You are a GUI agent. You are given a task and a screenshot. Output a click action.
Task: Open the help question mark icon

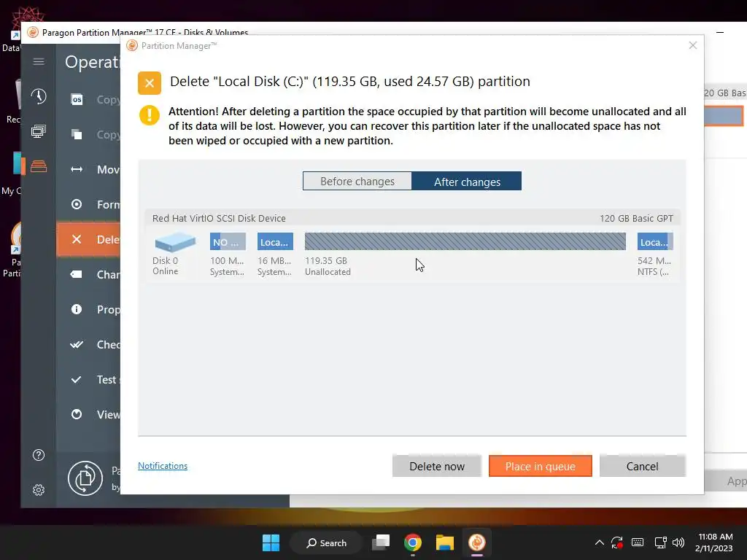click(x=39, y=455)
